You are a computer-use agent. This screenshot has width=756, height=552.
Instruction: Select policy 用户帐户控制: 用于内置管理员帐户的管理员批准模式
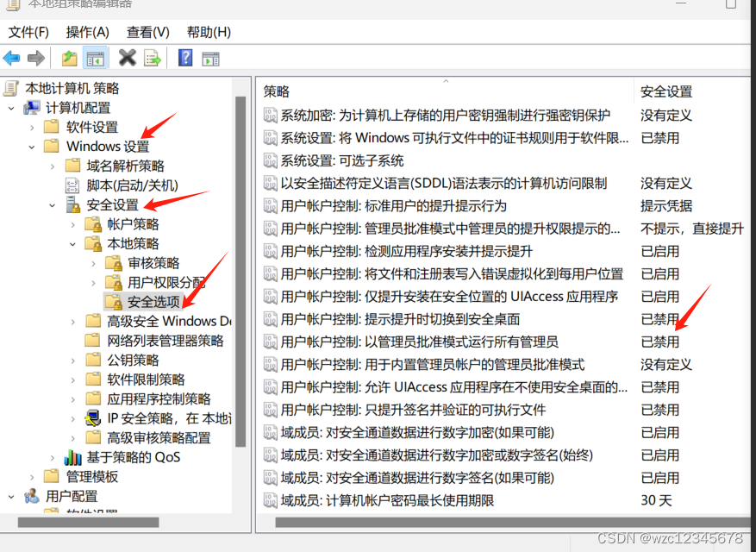pyautogui.click(x=433, y=364)
